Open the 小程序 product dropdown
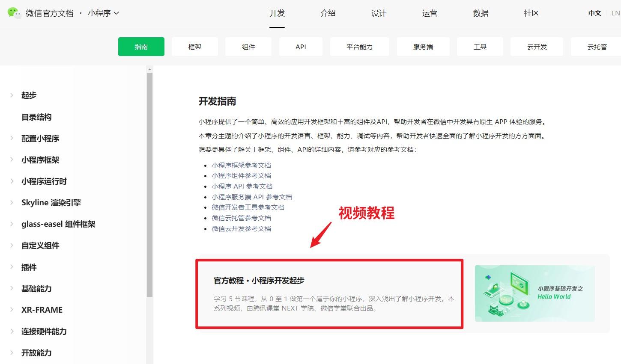 tap(103, 13)
